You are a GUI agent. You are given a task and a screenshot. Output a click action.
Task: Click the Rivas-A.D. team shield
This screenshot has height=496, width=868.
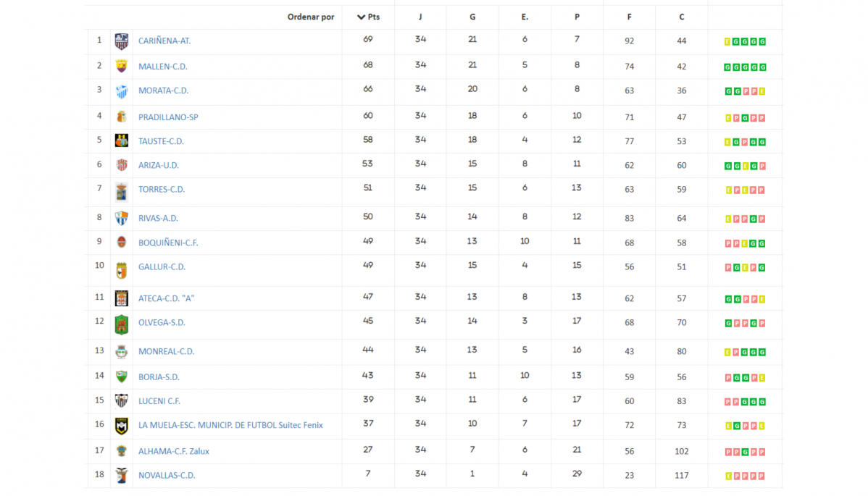point(121,218)
